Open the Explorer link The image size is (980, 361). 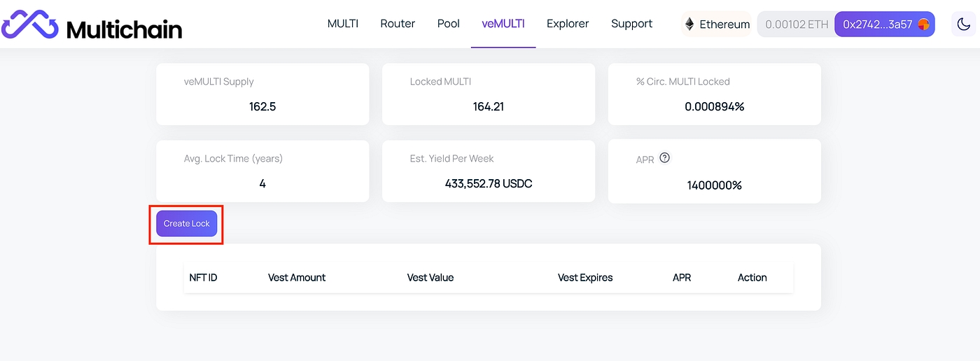click(x=568, y=24)
